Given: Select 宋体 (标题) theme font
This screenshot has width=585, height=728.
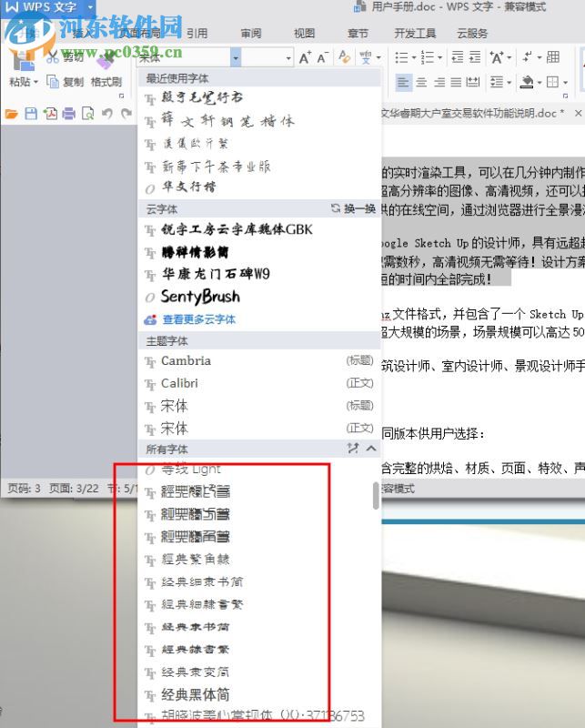Looking at the screenshot, I should click(260, 406).
